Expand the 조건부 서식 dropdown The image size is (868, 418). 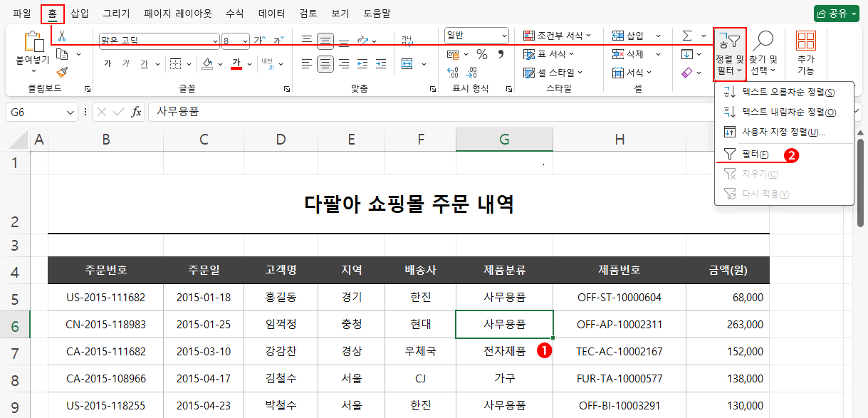click(x=589, y=36)
